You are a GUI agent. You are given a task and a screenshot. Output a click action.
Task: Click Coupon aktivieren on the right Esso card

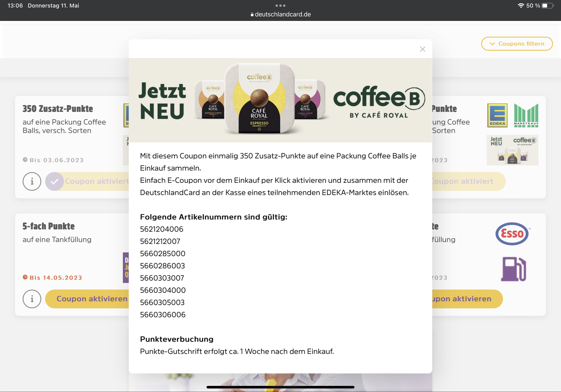[467, 299]
